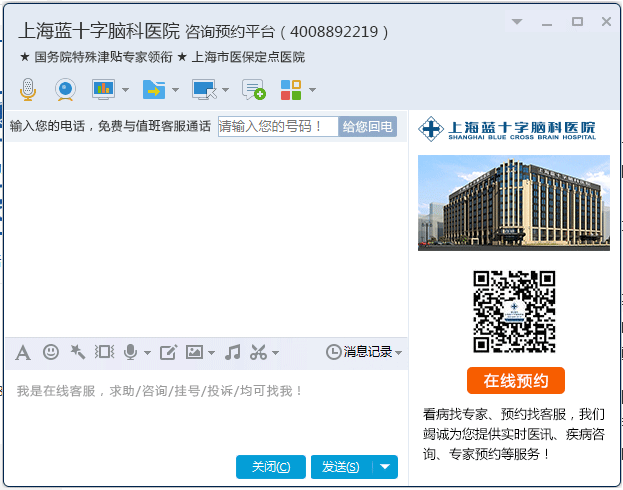Click the remote desktop monitor icon
This screenshot has width=623, height=490.
click(204, 89)
